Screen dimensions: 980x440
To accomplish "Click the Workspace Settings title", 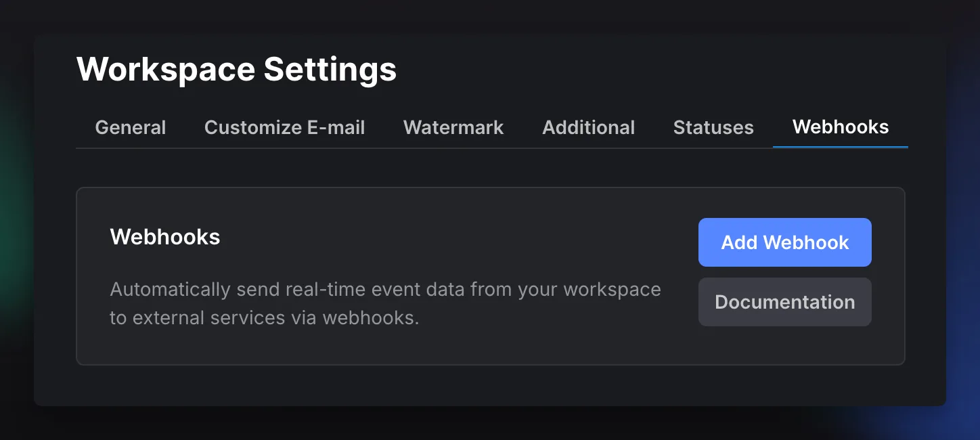I will pos(236,68).
